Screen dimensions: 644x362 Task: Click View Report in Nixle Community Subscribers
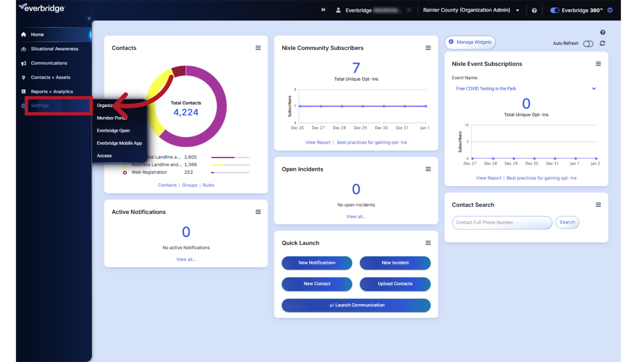(318, 142)
